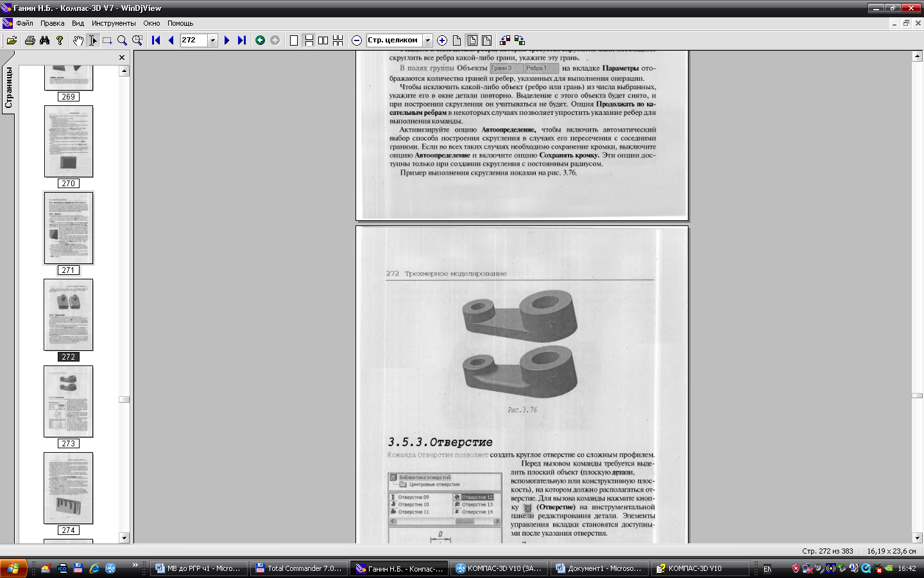
Task: Close the thumbnails panel with X
Action: [x=122, y=58]
